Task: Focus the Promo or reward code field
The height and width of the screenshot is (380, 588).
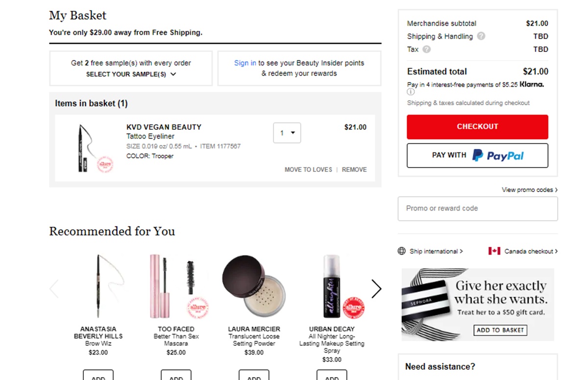Action: point(477,209)
